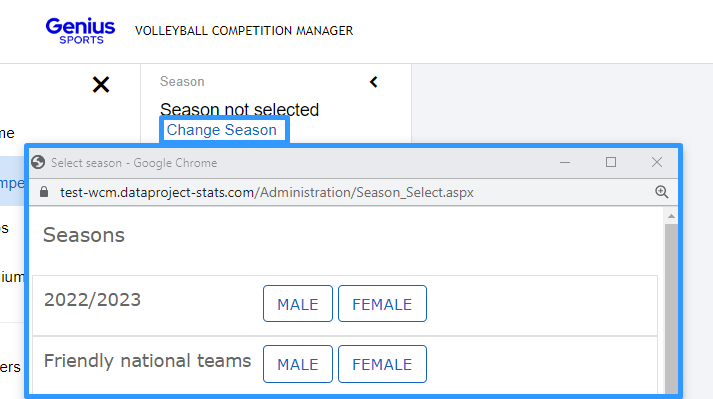Select MALE for Friendly national teams
Viewport: 713px width, 399px height.
(298, 364)
